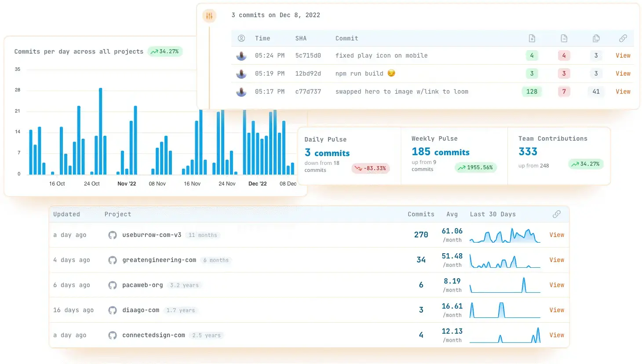Sort projects by Updated column
This screenshot has width=642, height=364.
point(66,214)
